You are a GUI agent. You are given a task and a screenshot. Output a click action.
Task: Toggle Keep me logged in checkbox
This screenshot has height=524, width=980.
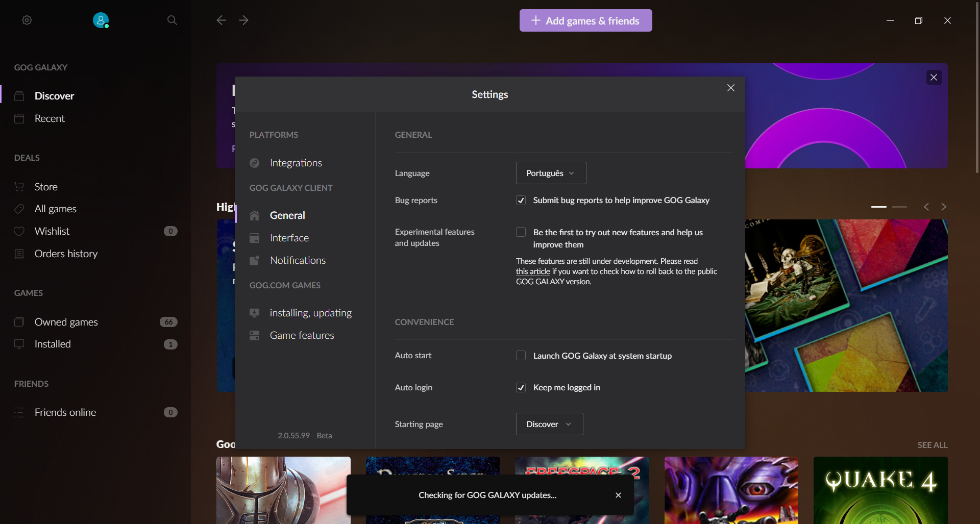tap(521, 387)
